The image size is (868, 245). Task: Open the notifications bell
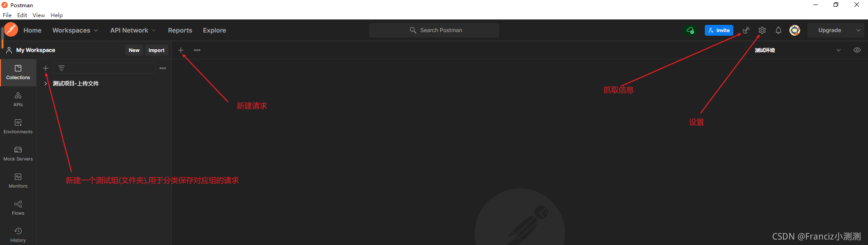coord(778,30)
